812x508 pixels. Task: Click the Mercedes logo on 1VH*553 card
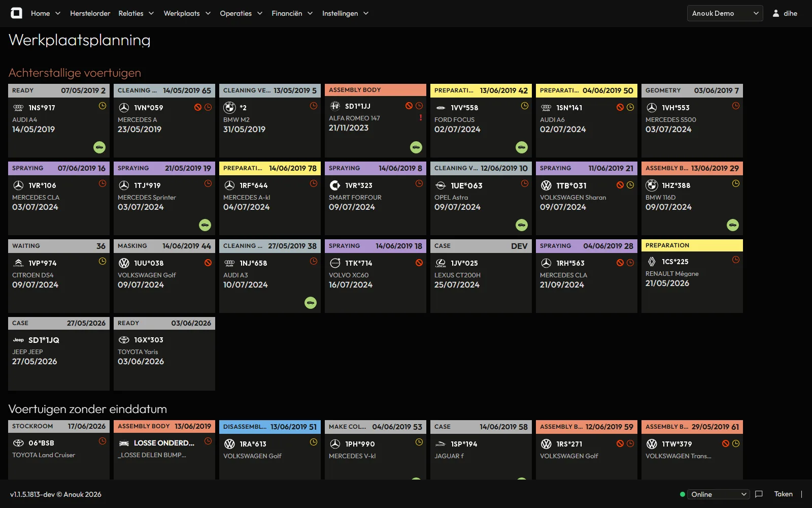tap(652, 108)
